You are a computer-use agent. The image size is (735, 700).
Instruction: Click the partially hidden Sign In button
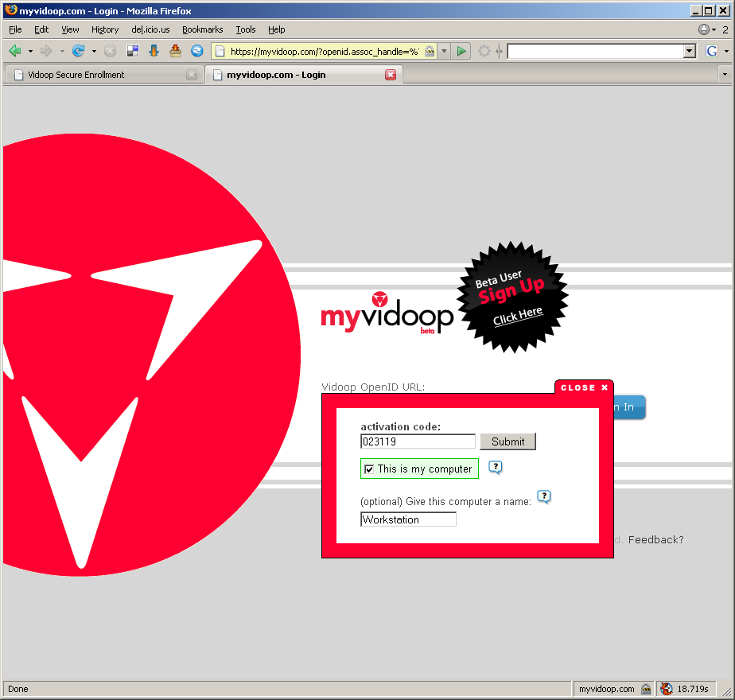[629, 407]
